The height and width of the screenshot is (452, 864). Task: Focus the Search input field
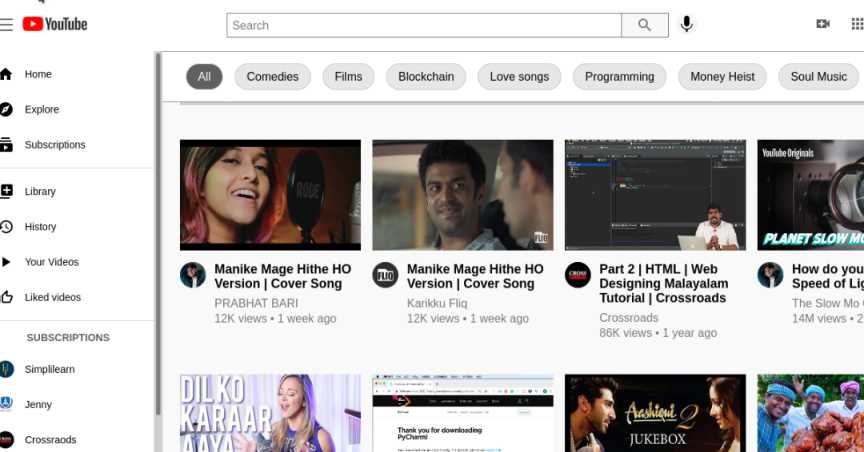424,25
